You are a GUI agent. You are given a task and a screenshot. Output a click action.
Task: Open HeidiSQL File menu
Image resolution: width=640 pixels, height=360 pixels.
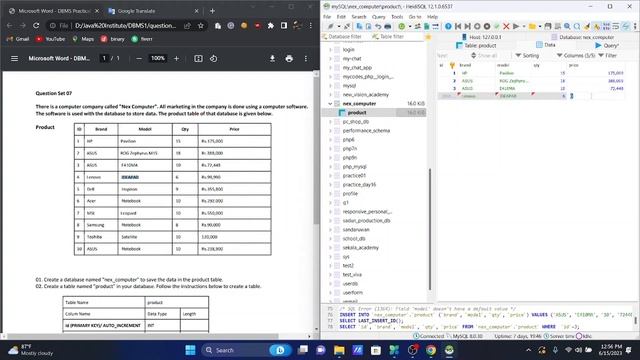(327, 17)
